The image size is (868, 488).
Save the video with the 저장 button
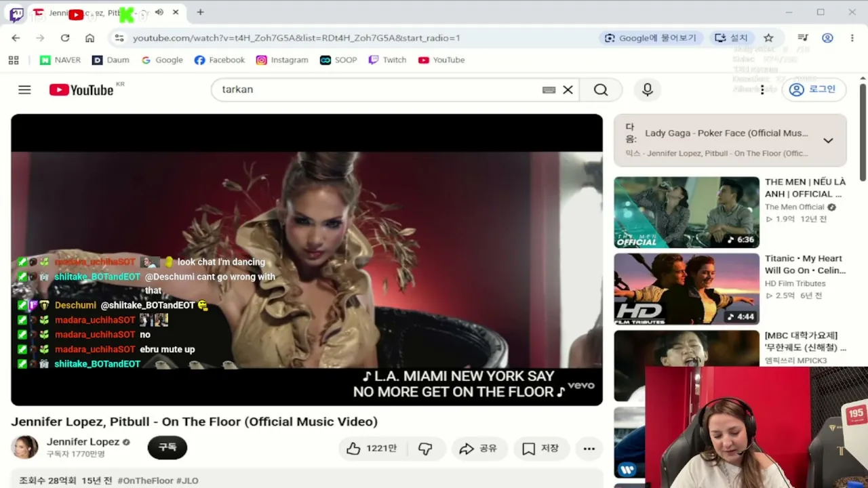click(540, 449)
